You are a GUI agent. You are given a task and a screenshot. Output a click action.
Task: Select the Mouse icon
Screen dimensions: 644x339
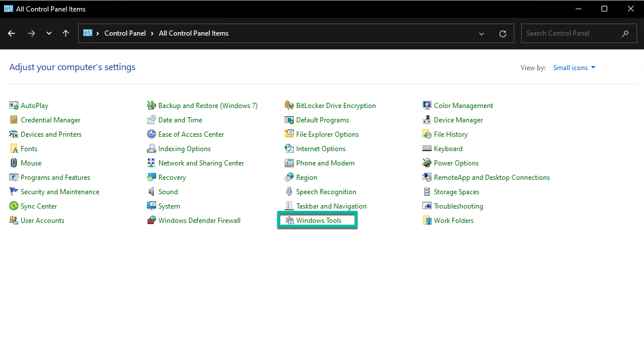[x=14, y=163]
